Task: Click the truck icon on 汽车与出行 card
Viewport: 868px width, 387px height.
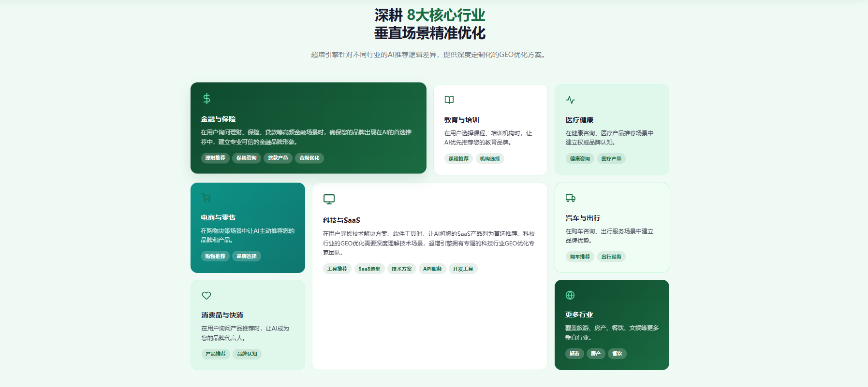Action: [571, 198]
